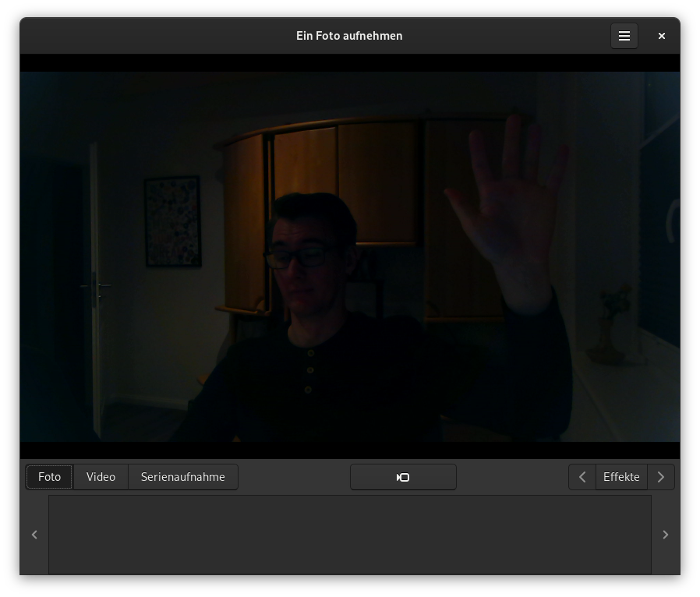Take a photo with the camera shutter button

(403, 477)
